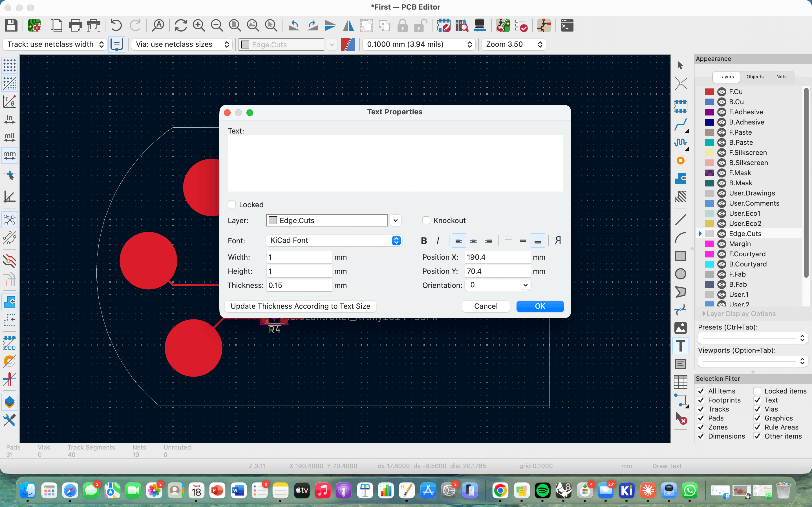This screenshot has width=812, height=507.
Task: Click Update Thickness According to Text Size
Action: (x=300, y=306)
